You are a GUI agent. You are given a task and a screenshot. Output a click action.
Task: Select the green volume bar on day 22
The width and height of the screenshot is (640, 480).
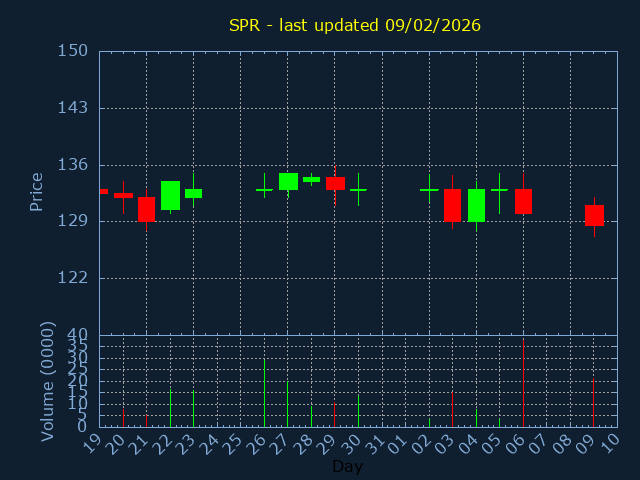[170, 408]
